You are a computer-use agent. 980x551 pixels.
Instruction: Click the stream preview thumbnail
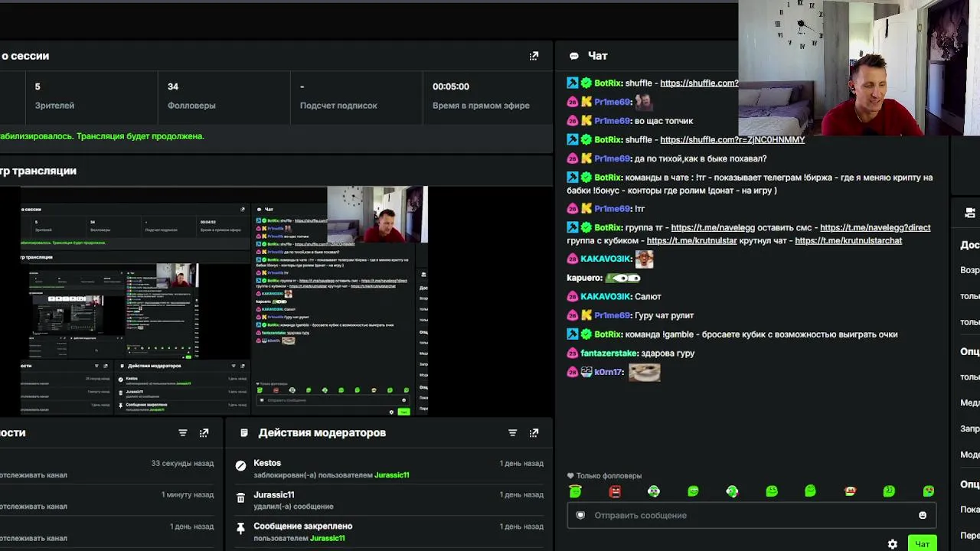224,301
